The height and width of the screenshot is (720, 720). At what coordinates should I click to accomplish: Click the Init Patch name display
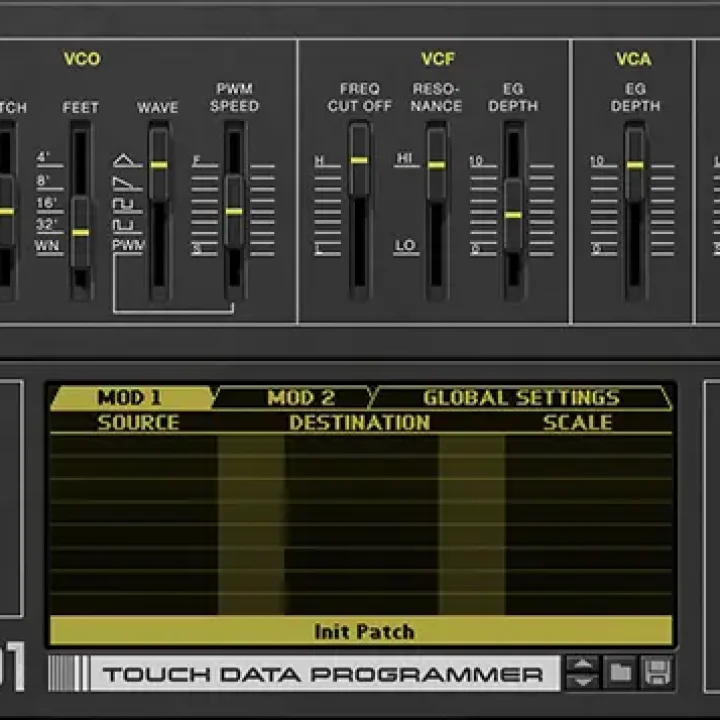[x=361, y=631]
